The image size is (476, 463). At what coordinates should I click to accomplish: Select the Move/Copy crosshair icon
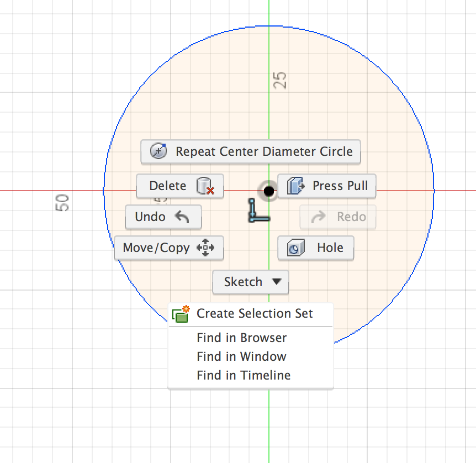click(205, 248)
